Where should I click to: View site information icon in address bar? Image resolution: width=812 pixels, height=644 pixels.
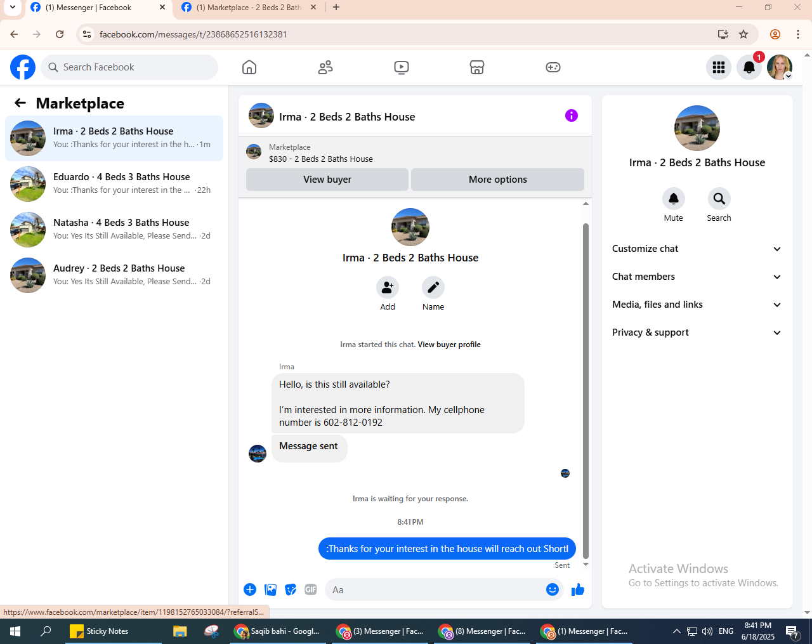87,34
